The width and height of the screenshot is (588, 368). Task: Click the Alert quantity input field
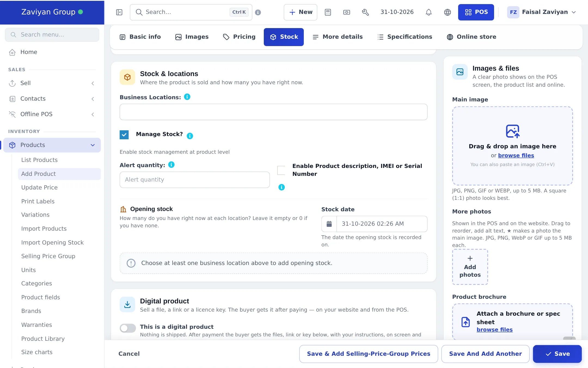(195, 180)
